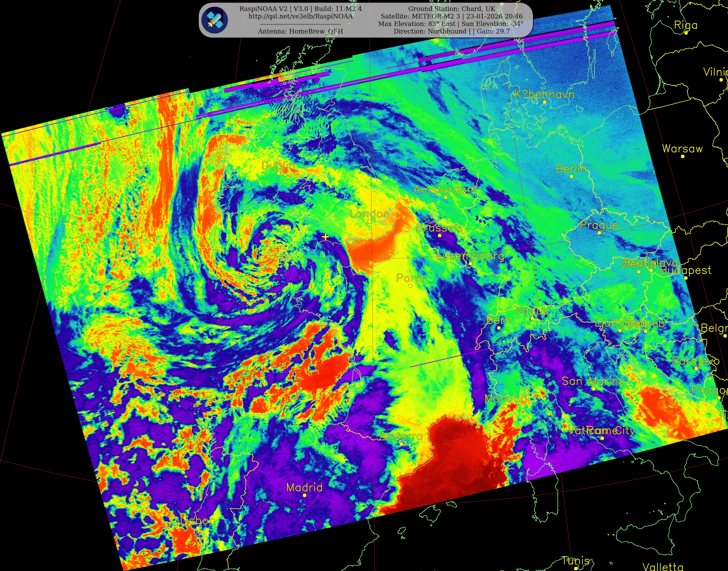
Task: Select the Madrid city marker dot
Action: pyautogui.click(x=304, y=495)
